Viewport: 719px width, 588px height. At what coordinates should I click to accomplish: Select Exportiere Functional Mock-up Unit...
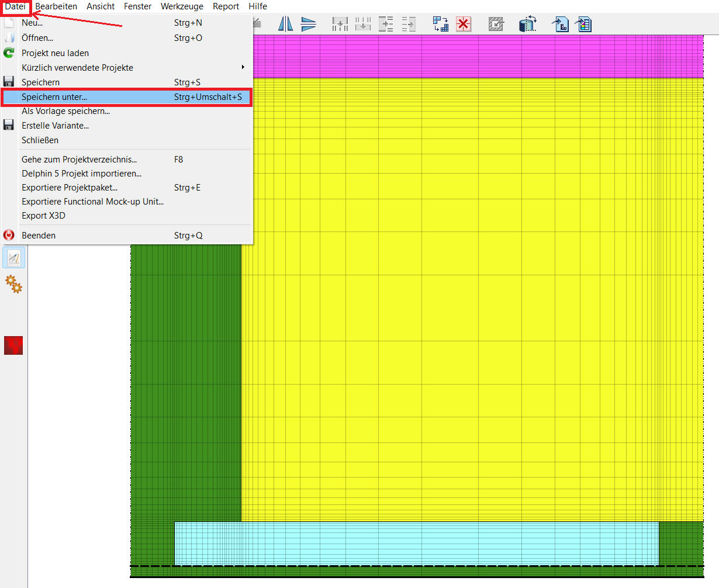pyautogui.click(x=126, y=202)
